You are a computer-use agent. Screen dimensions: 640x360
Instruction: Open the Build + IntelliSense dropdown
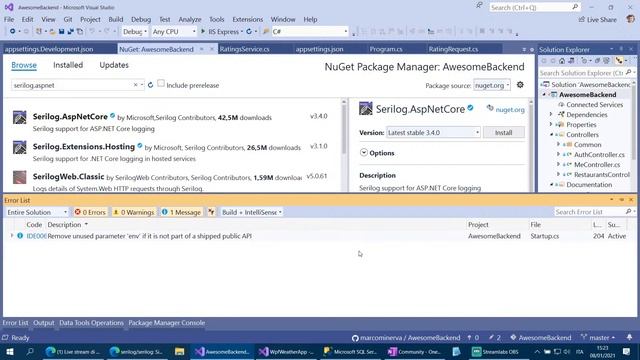tap(251, 212)
